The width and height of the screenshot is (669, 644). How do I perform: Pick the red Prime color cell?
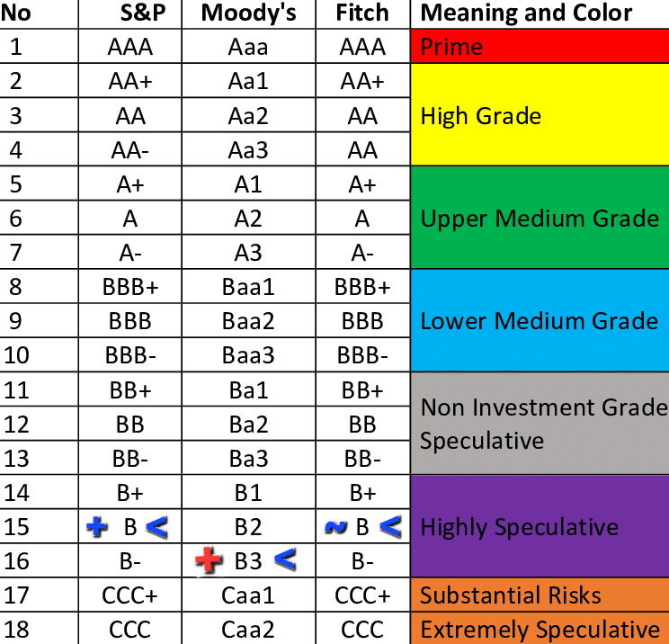540,47
